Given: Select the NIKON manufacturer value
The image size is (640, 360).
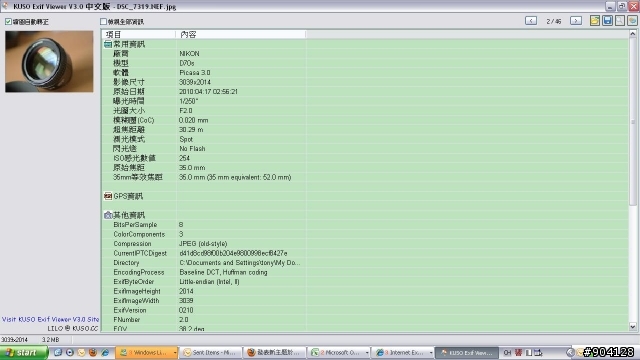Looking at the screenshot, I should pyautogui.click(x=189, y=53).
